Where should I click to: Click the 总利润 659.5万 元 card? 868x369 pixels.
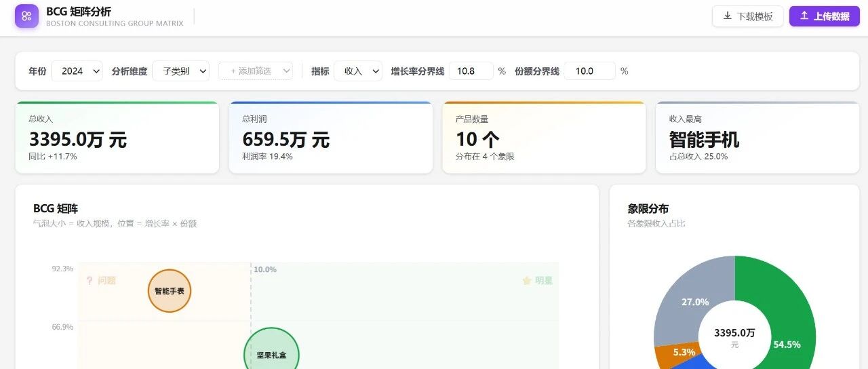330,137
